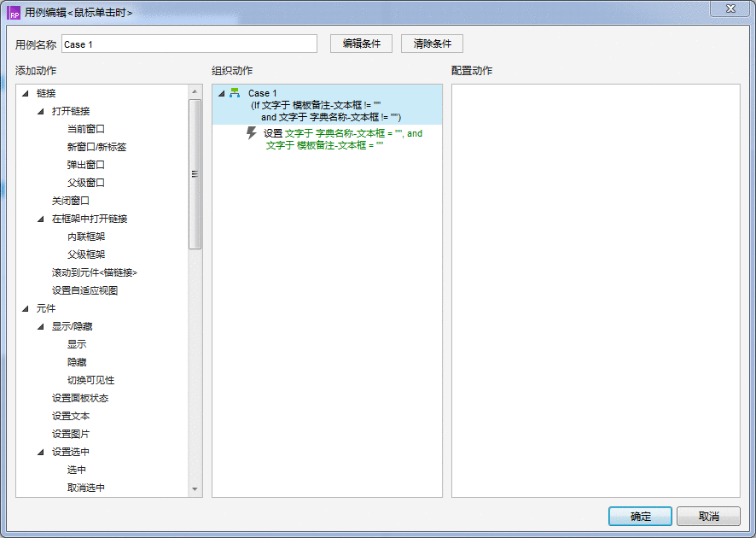The height and width of the screenshot is (538, 756).
Task: Select the Case 1 row in 组织动作
Action: click(x=327, y=105)
